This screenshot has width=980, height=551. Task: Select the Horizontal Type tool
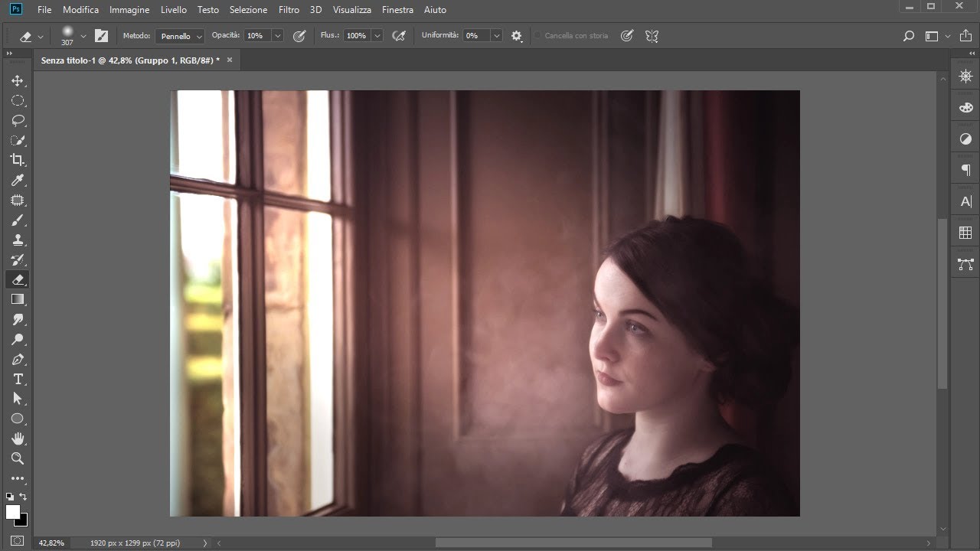pyautogui.click(x=18, y=379)
